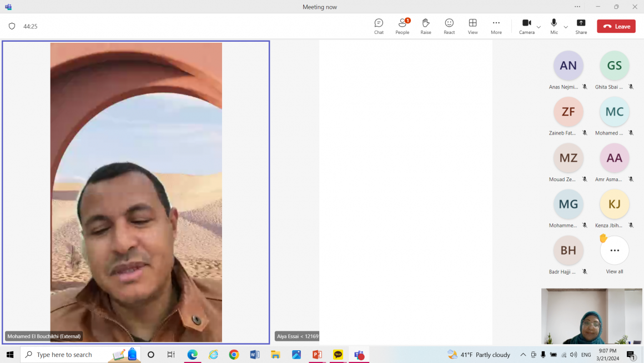Click the microphone tray icon

click(543, 354)
